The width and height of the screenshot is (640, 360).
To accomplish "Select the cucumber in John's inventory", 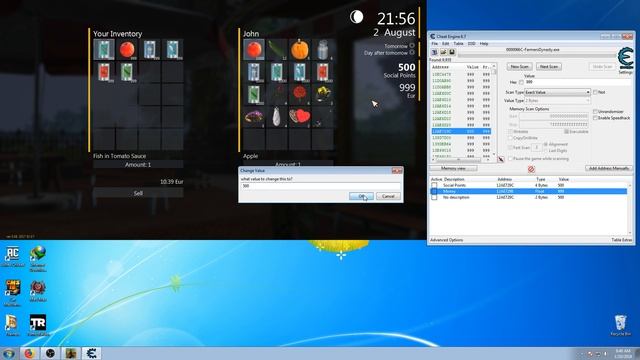I will [x=277, y=50].
